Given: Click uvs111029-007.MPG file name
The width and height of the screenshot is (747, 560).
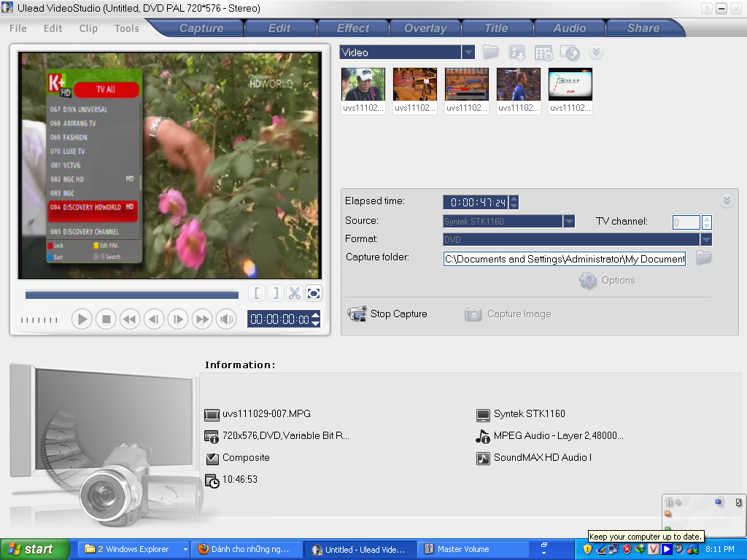Looking at the screenshot, I should [x=266, y=414].
